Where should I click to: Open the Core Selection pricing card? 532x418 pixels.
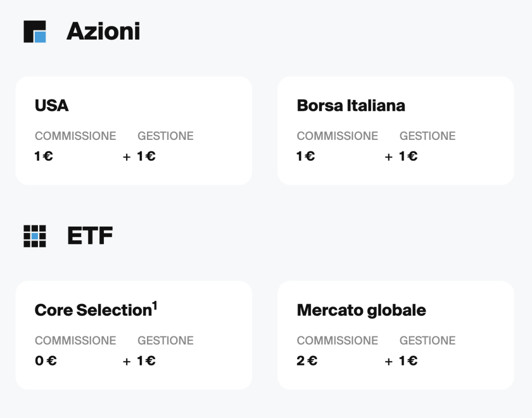(134, 335)
